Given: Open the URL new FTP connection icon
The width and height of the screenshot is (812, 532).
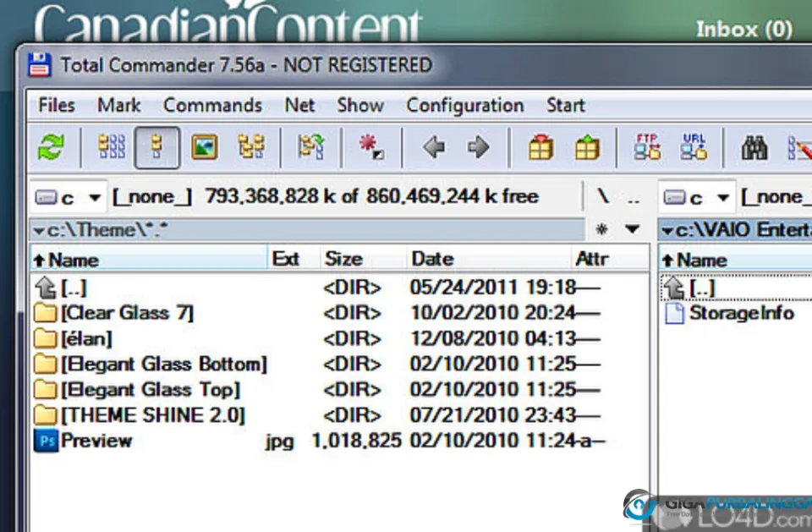Looking at the screenshot, I should [694, 147].
